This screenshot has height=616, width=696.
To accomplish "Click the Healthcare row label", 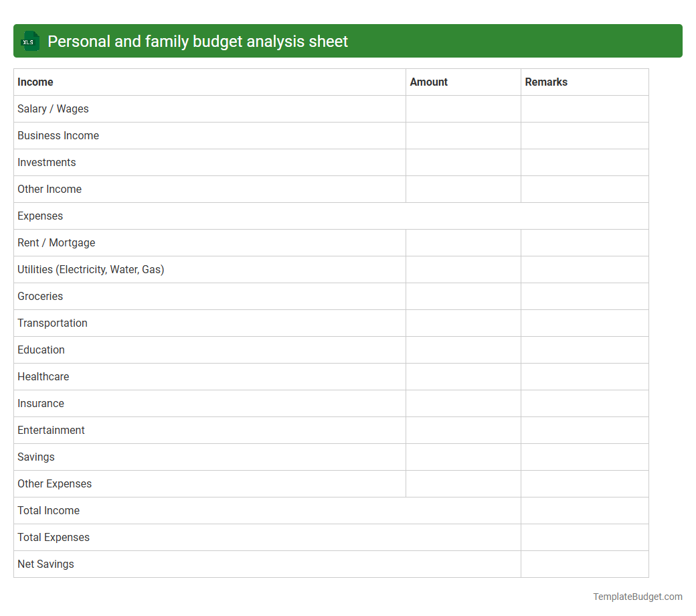I will click(x=43, y=376).
